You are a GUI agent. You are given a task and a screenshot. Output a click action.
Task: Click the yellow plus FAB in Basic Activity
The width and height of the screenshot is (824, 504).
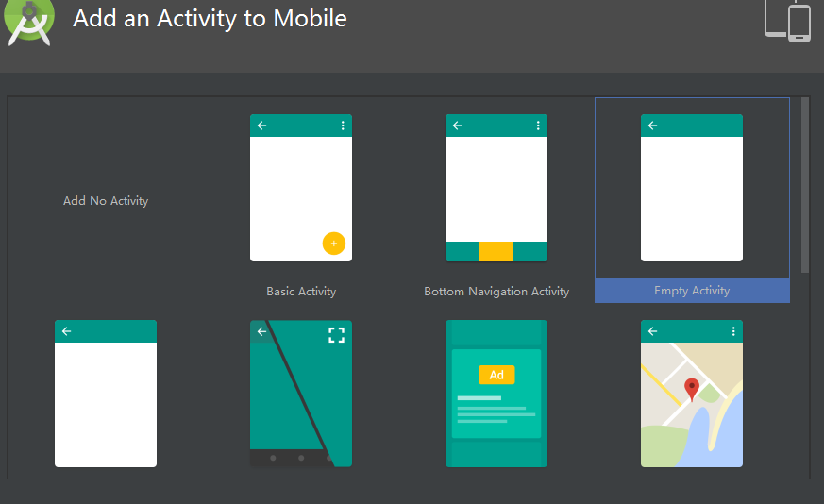(334, 244)
